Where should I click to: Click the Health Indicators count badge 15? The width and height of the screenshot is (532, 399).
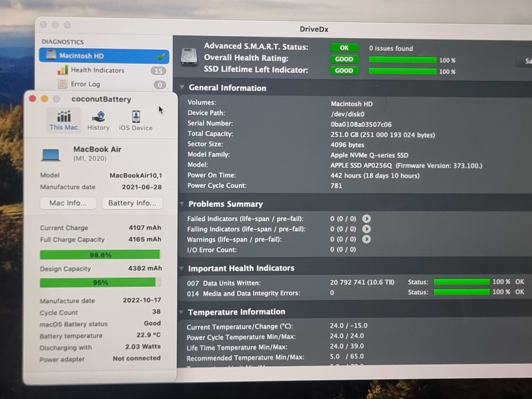point(158,71)
